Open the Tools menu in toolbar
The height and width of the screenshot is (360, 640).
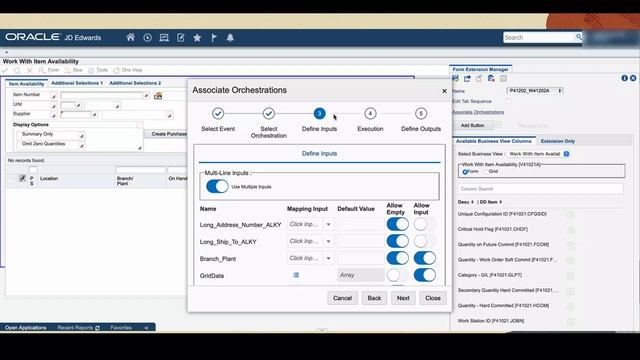point(98,70)
